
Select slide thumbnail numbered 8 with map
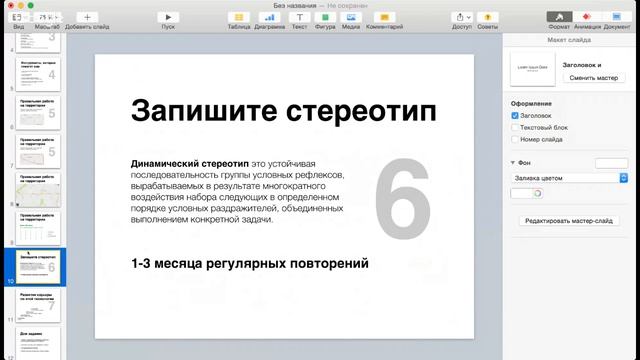click(x=38, y=190)
